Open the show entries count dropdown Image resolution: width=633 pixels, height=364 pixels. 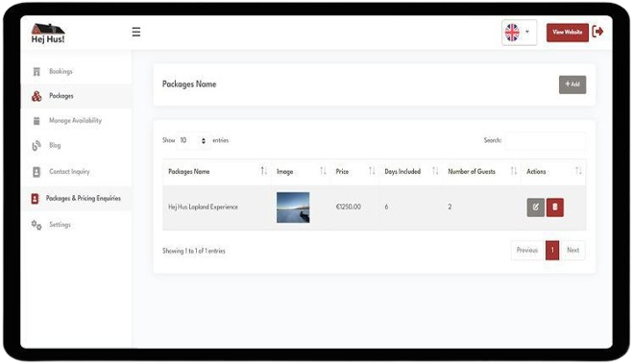click(193, 140)
